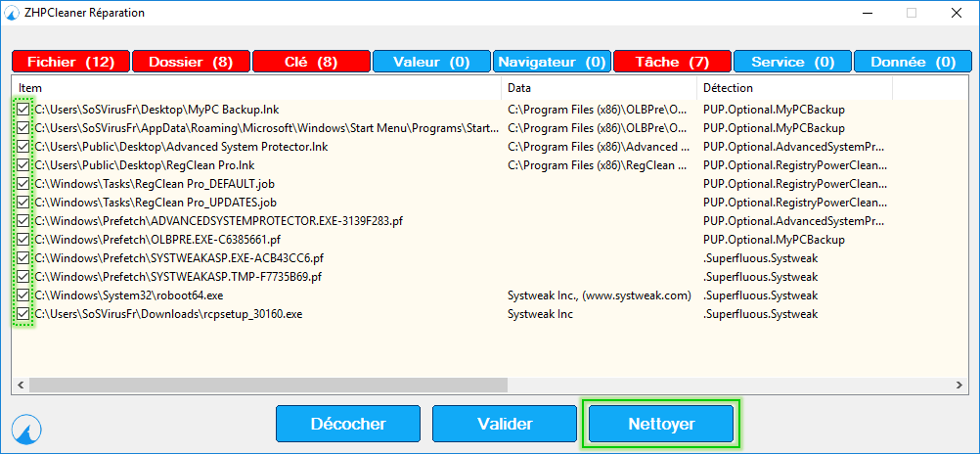980x454 pixels.
Task: Switch to the Fichier (12) tab
Action: pos(70,62)
